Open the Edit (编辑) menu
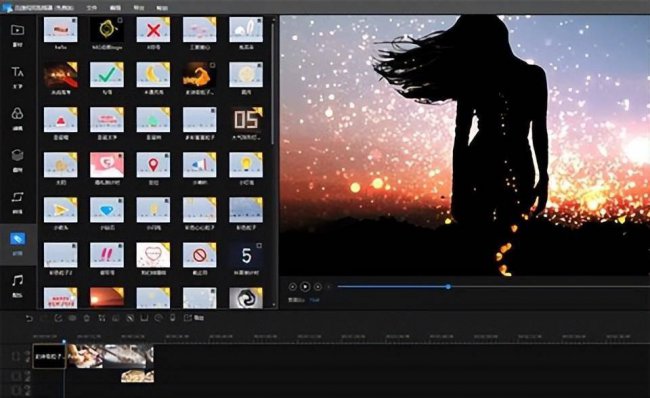The height and width of the screenshot is (398, 650). pos(115,8)
